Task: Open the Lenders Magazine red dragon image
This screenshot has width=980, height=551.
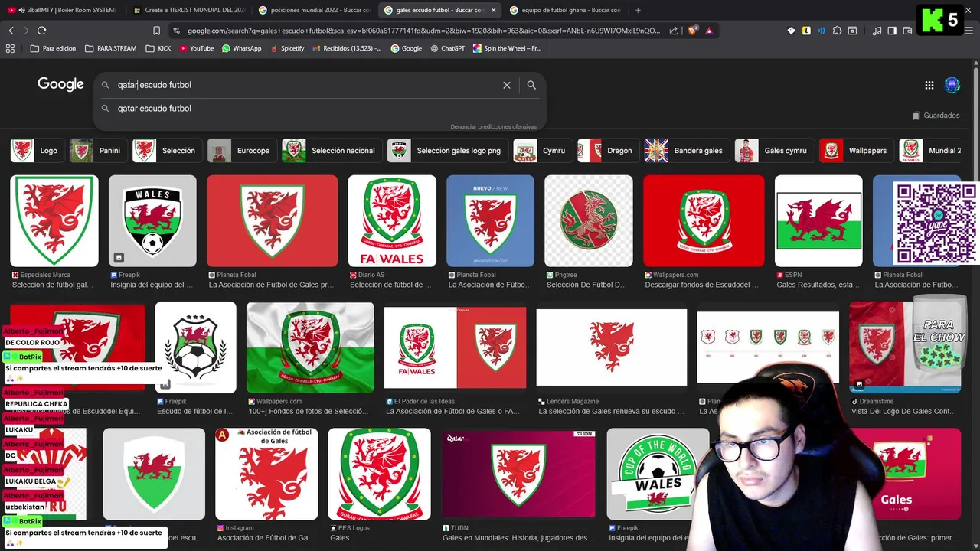Action: [x=612, y=347]
